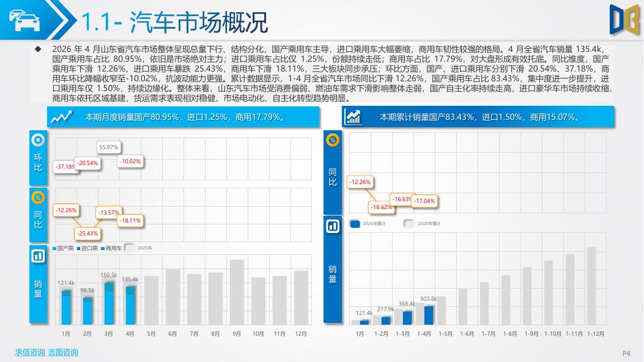Click the 121.4k label in monthly sales chart
The image size is (644, 362).
pos(65,283)
